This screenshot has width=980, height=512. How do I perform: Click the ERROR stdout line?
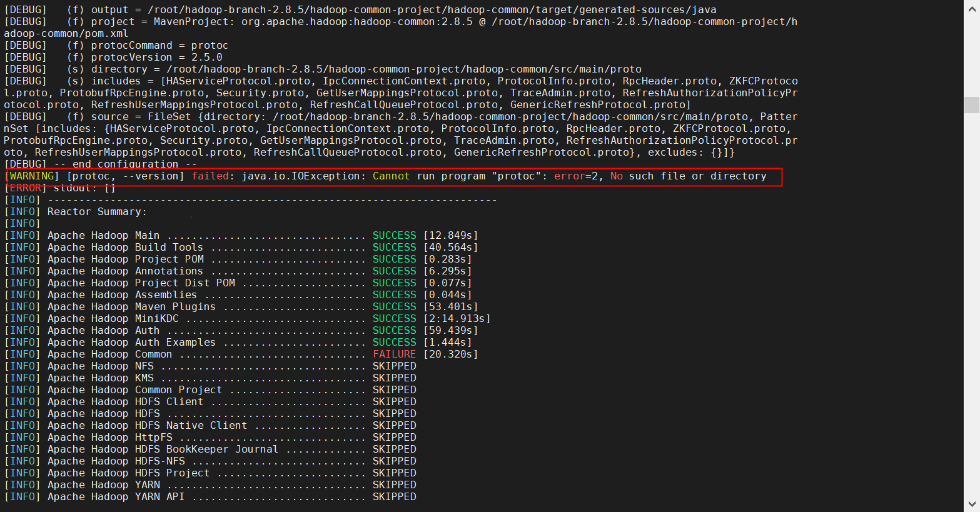coord(60,188)
